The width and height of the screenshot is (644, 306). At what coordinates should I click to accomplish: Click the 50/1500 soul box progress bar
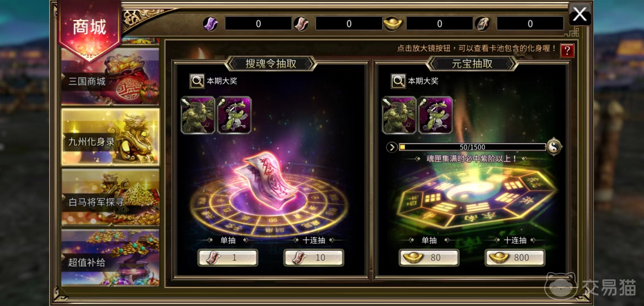[x=472, y=147]
